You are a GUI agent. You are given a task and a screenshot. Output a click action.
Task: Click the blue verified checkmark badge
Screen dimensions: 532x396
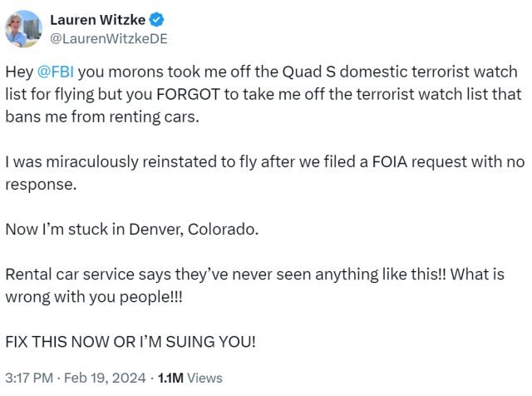coord(157,20)
